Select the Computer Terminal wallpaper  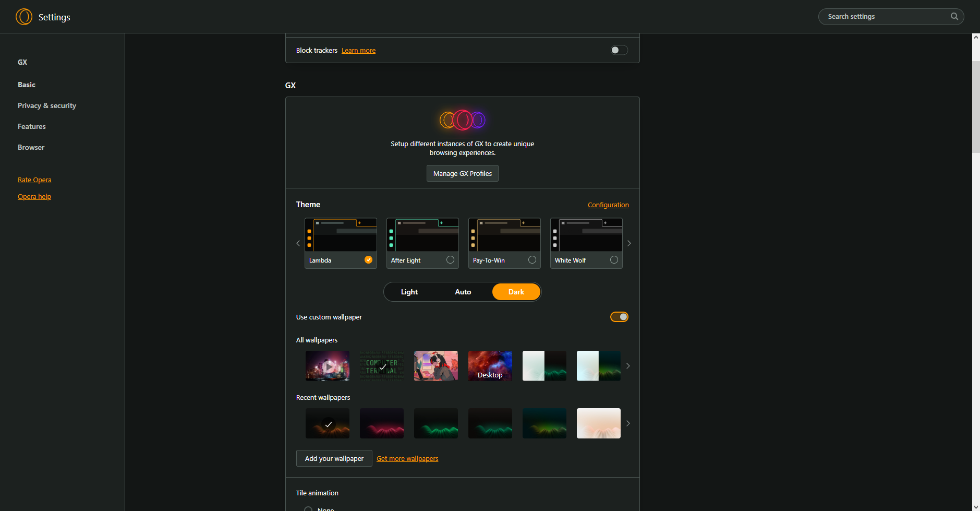(x=382, y=366)
